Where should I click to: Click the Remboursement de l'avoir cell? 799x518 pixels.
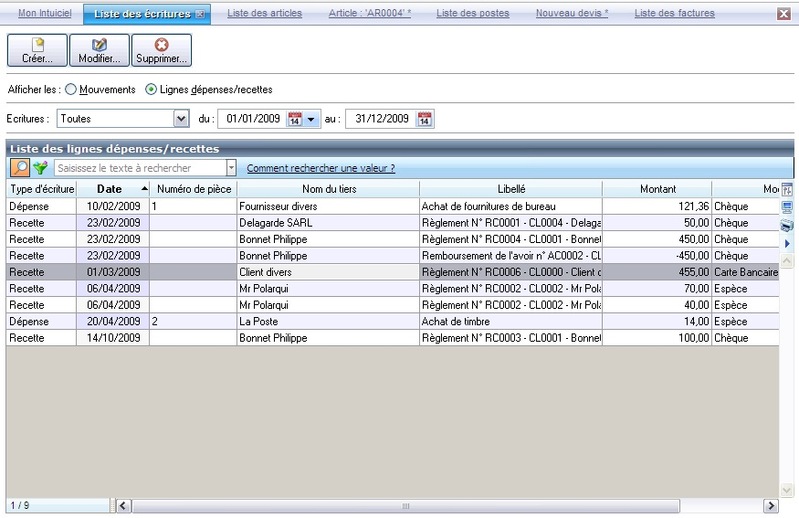(511, 256)
